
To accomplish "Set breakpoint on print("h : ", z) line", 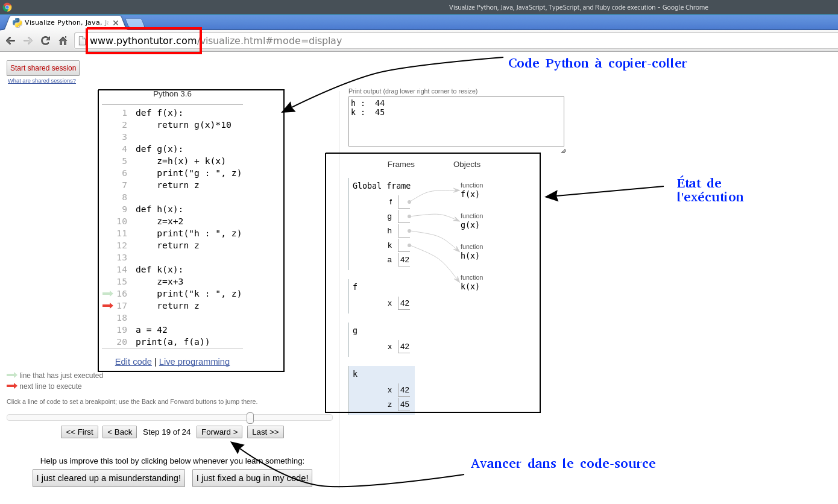I will coord(199,233).
